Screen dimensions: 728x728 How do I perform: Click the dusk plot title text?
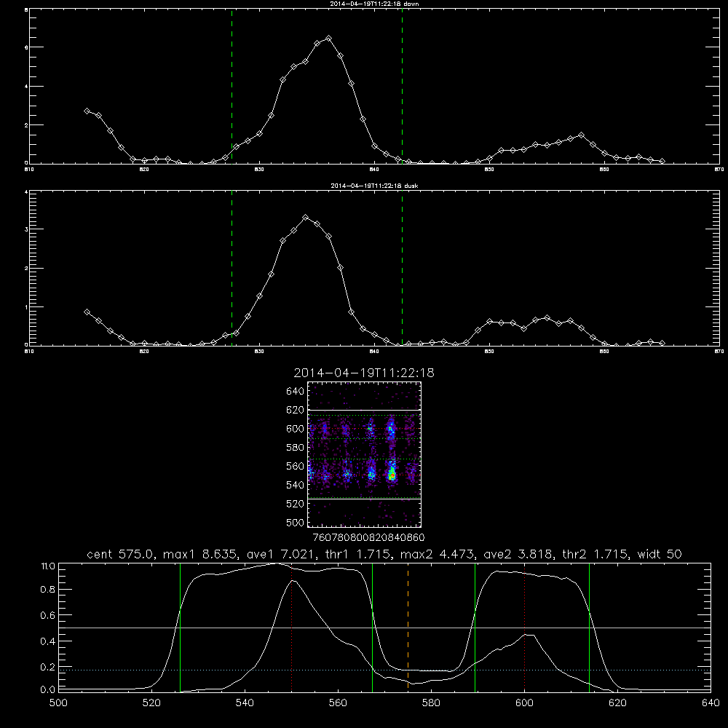(374, 186)
